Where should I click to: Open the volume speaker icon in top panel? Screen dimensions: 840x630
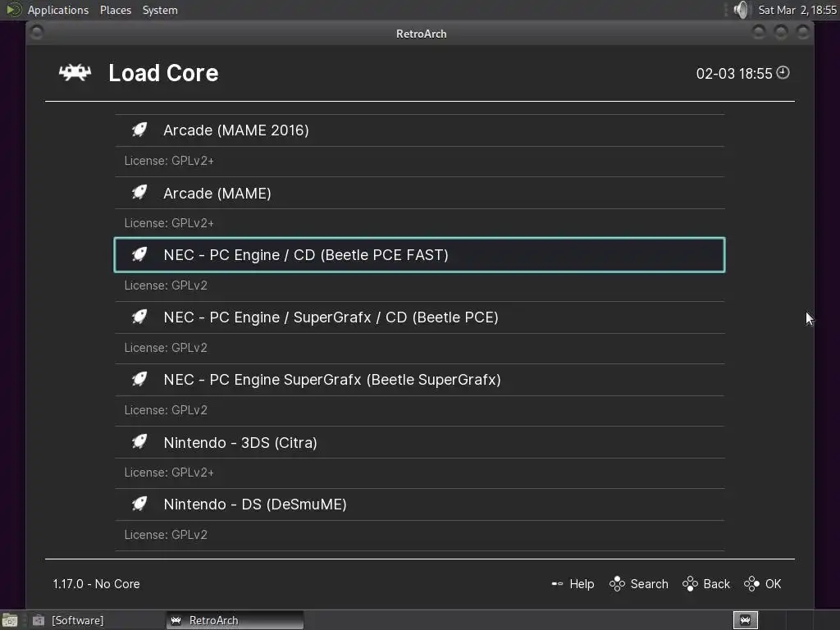(x=742, y=10)
